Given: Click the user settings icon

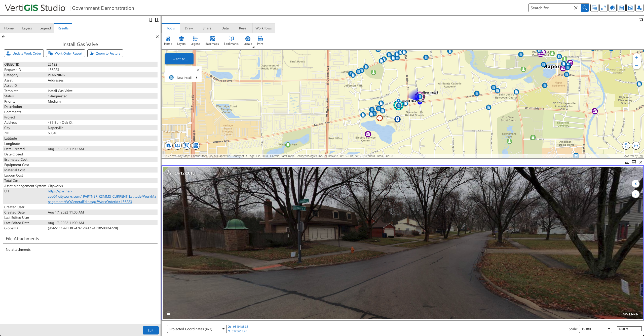Looking at the screenshot, I should [639, 8].
